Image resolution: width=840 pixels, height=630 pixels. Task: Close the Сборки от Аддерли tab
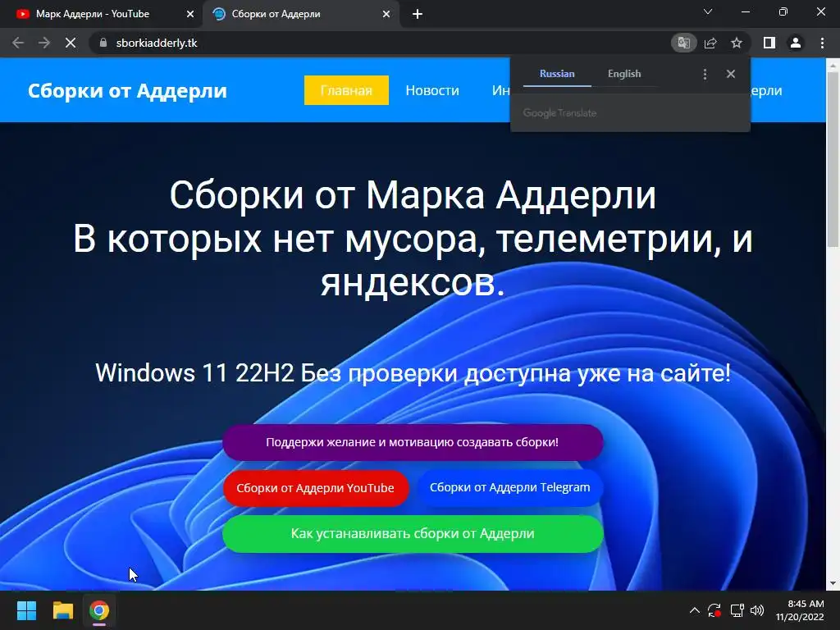click(x=386, y=15)
